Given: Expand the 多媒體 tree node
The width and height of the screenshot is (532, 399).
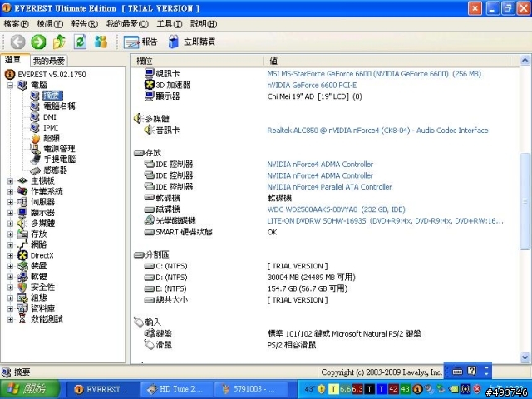Looking at the screenshot, I should pos(10,224).
